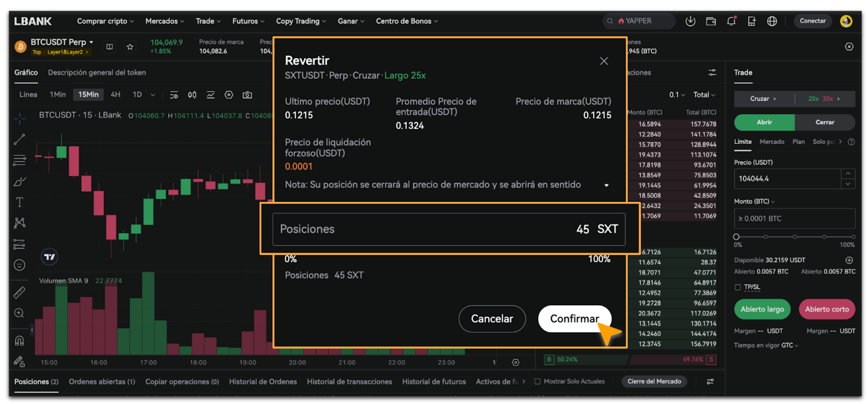Viewport: 868px width, 404px height.
Task: Check Mostrar Solo Actuales checkbox
Action: [538, 382]
